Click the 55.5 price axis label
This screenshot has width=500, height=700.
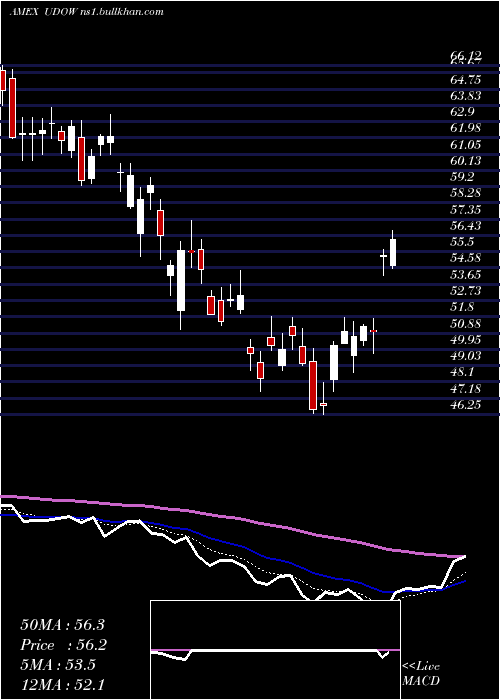463,242
